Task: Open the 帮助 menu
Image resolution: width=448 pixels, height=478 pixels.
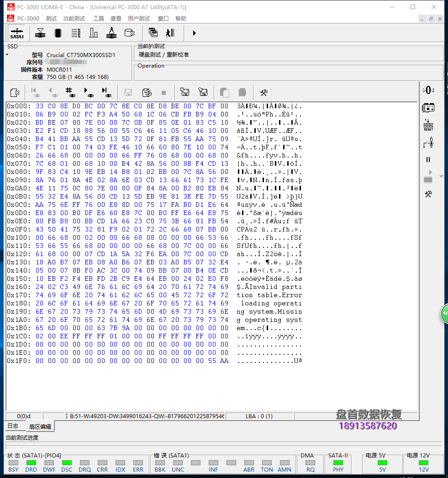Action: pyautogui.click(x=180, y=19)
